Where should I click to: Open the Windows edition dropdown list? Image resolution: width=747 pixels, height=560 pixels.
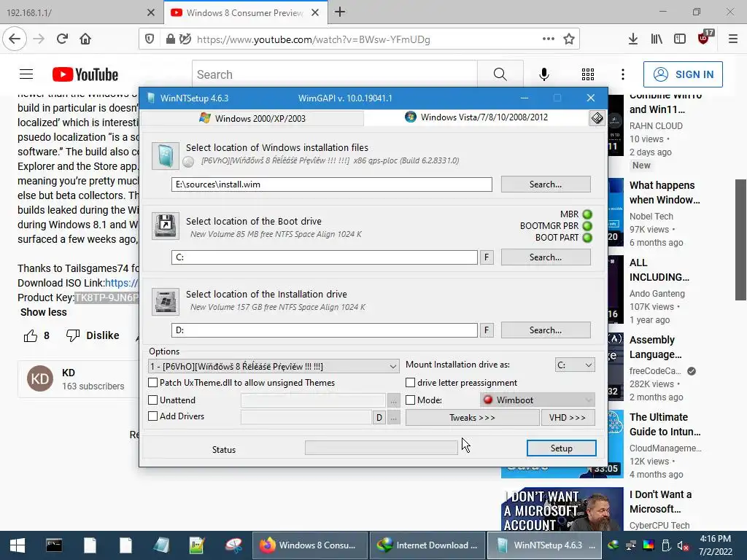[274, 366]
